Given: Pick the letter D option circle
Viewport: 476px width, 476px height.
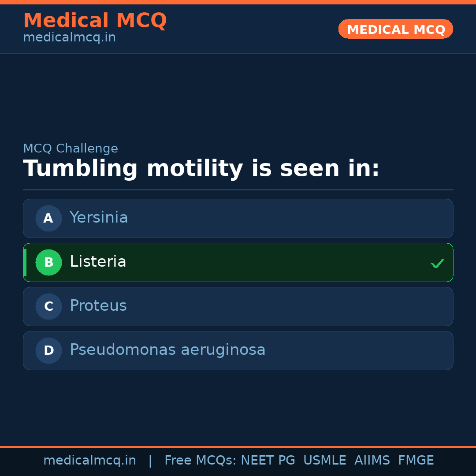Looking at the screenshot, I should click(x=48, y=350).
